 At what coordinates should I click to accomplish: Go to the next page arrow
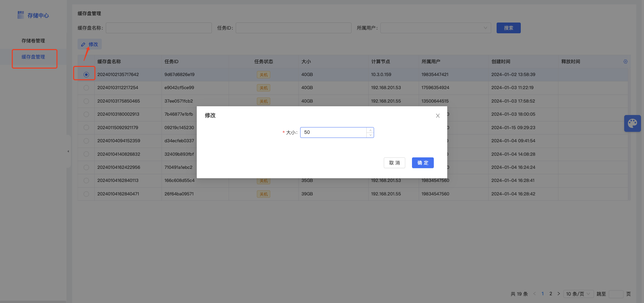click(559, 294)
